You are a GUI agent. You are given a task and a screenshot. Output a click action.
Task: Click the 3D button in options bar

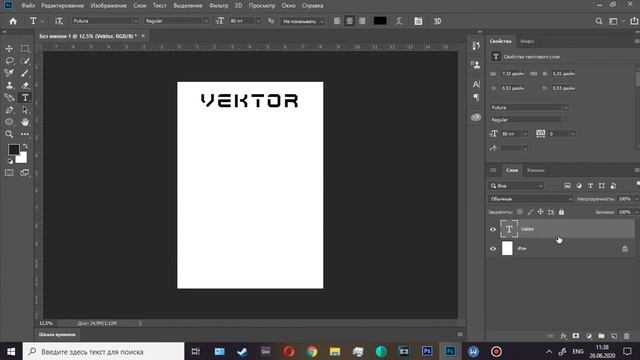pyautogui.click(x=437, y=21)
